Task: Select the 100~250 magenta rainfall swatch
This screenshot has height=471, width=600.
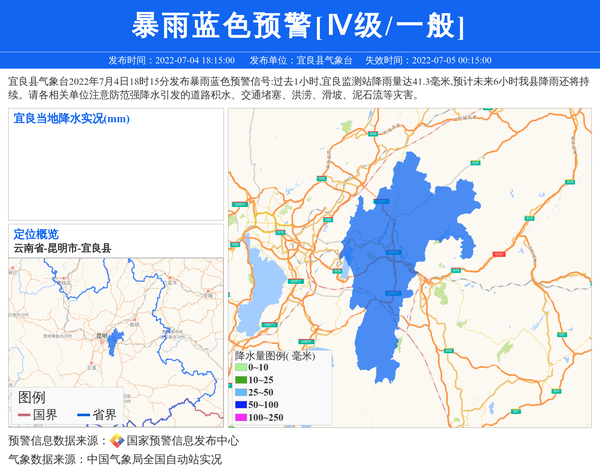Action: pos(240,417)
